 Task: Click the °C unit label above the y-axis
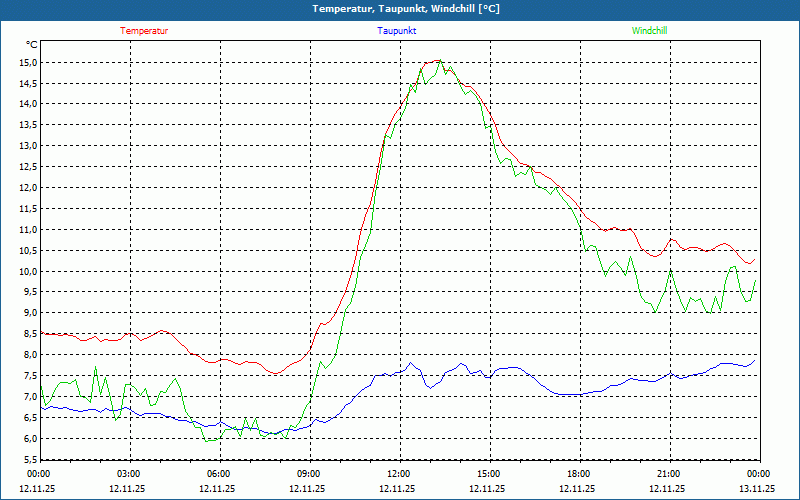pos(31,45)
